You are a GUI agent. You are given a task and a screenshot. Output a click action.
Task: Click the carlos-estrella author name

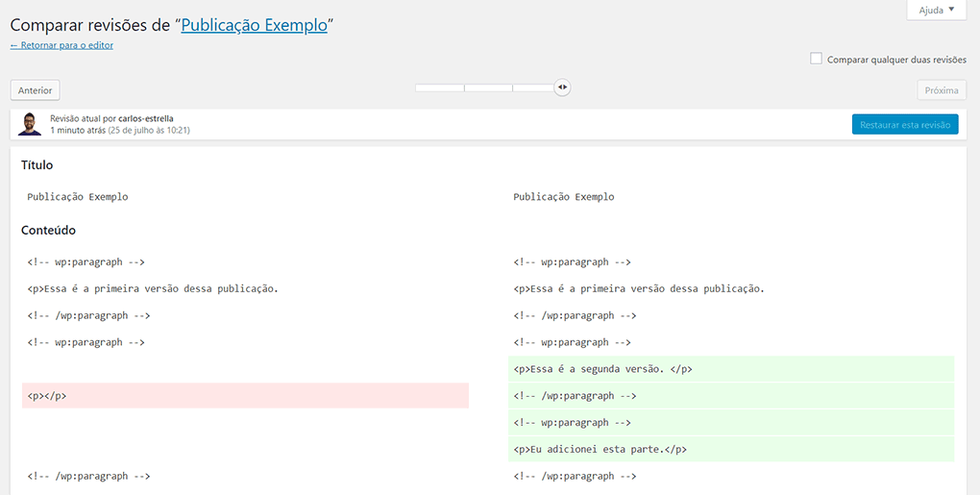click(146, 118)
